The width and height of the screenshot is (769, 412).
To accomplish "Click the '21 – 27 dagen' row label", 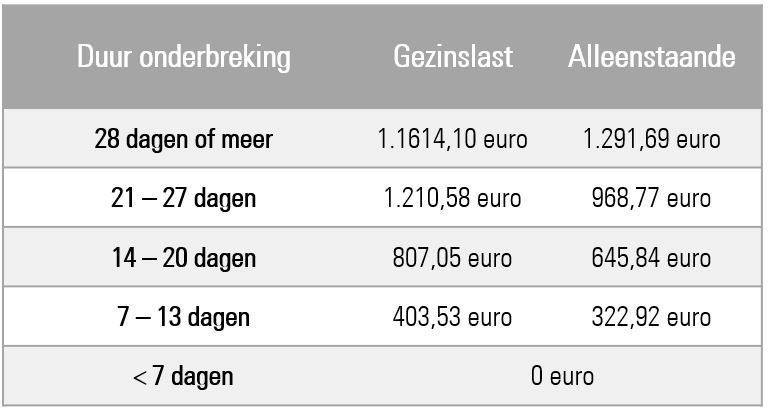I will (183, 199).
